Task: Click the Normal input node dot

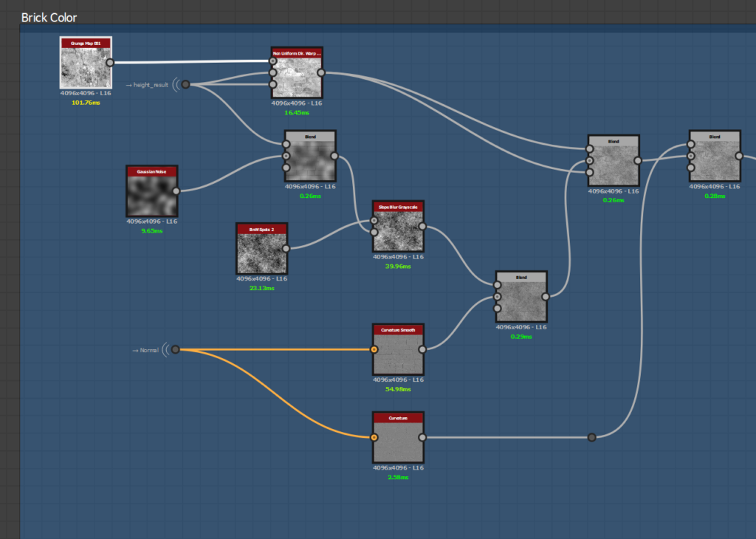Action: pos(176,349)
